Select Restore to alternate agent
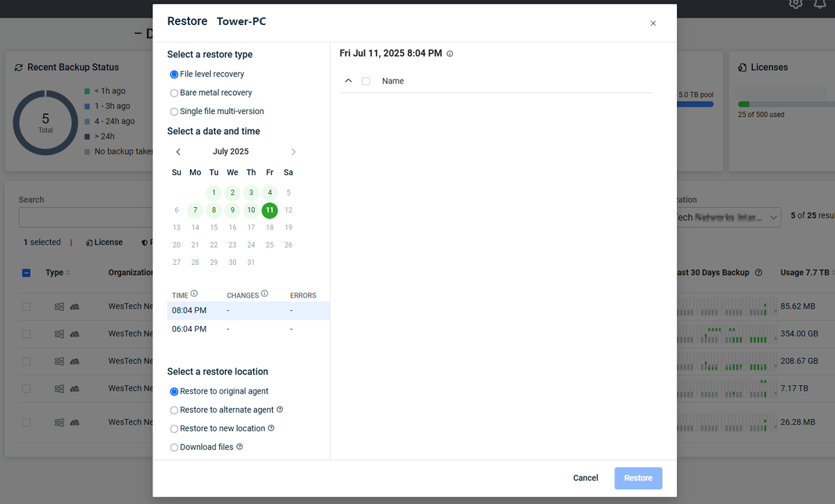Image resolution: width=835 pixels, height=504 pixels. [x=174, y=410]
